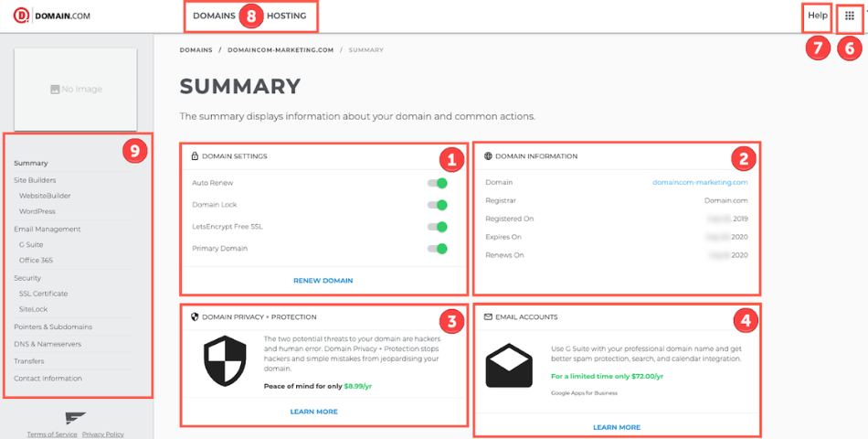The width and height of the screenshot is (868, 439).
Task: Turn off the Primary Domain switch
Action: 438,249
